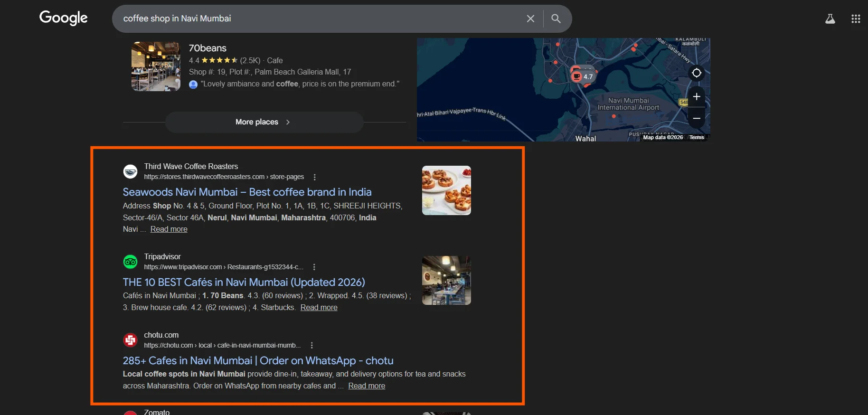Open Search Labs flask icon

point(830,19)
